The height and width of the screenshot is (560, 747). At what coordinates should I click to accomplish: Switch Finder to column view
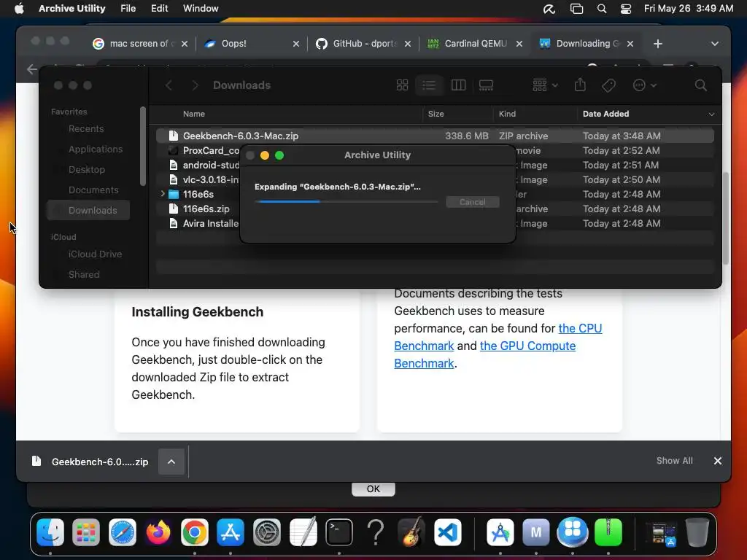(x=458, y=85)
